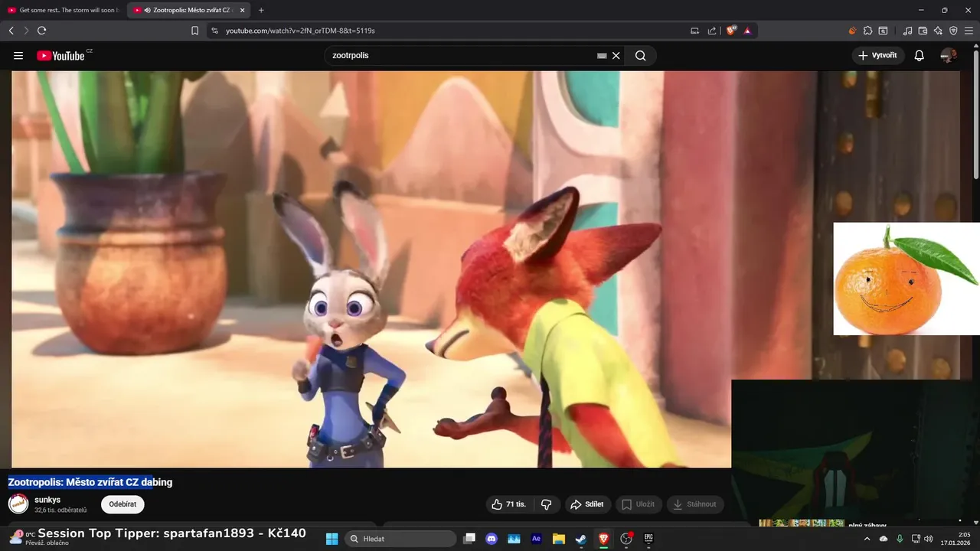The image size is (980, 551).
Task: Open the Windows Start menu
Action: [332, 539]
